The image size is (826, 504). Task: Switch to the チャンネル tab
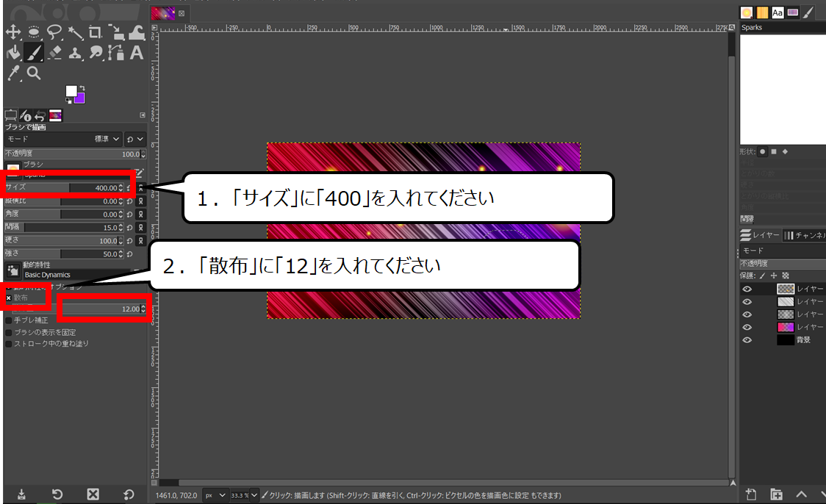805,235
